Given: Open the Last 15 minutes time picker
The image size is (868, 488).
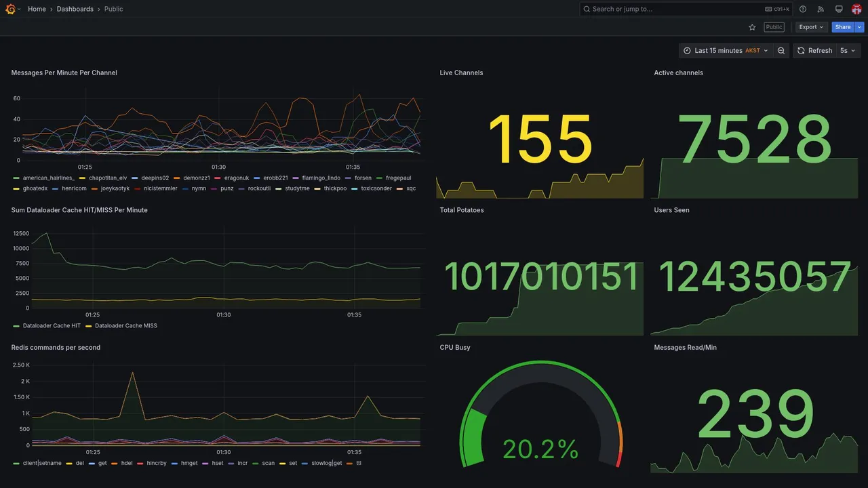Looking at the screenshot, I should (x=726, y=51).
